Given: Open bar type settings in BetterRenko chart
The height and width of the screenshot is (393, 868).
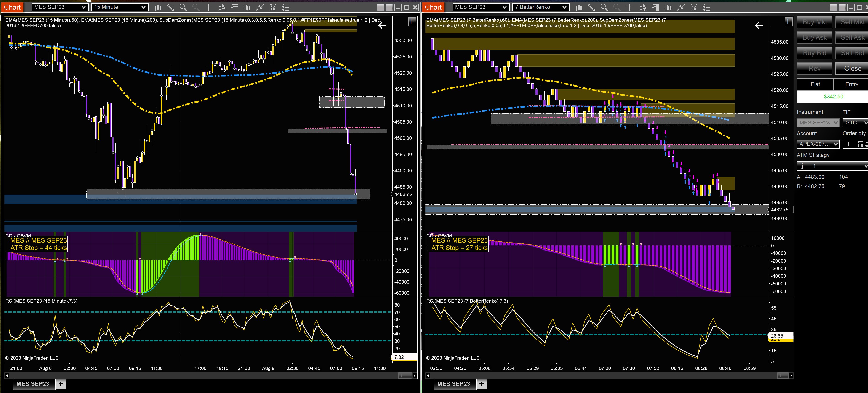Looking at the screenshot, I should pyautogui.click(x=579, y=7).
